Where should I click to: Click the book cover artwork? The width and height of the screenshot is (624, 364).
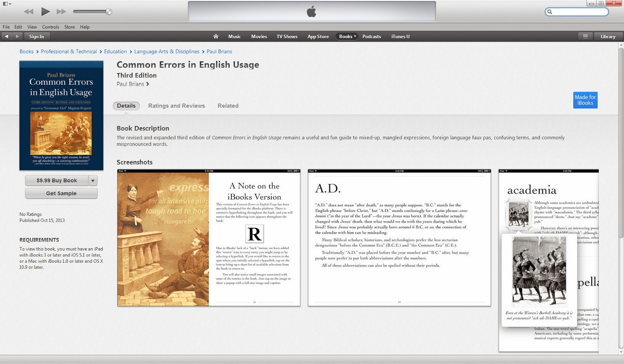(61, 115)
